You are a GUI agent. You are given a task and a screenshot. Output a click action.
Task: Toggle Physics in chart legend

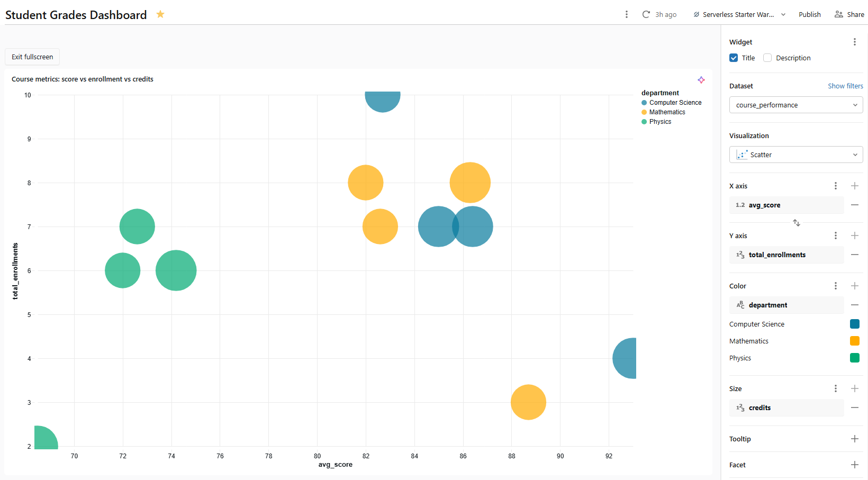[x=656, y=122]
